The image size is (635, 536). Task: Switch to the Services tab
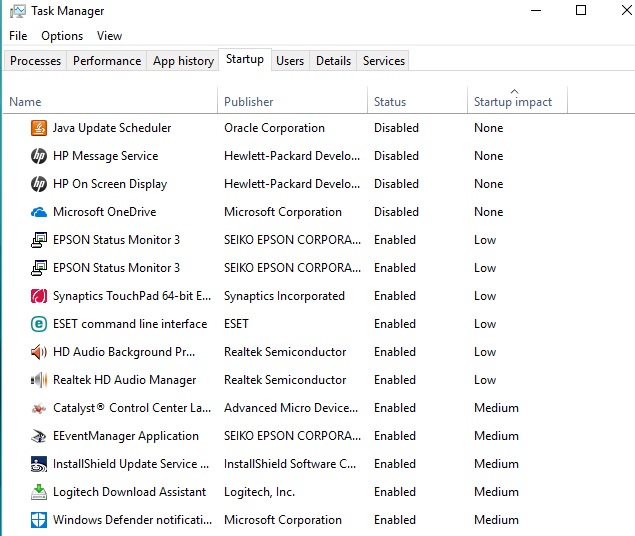384,61
